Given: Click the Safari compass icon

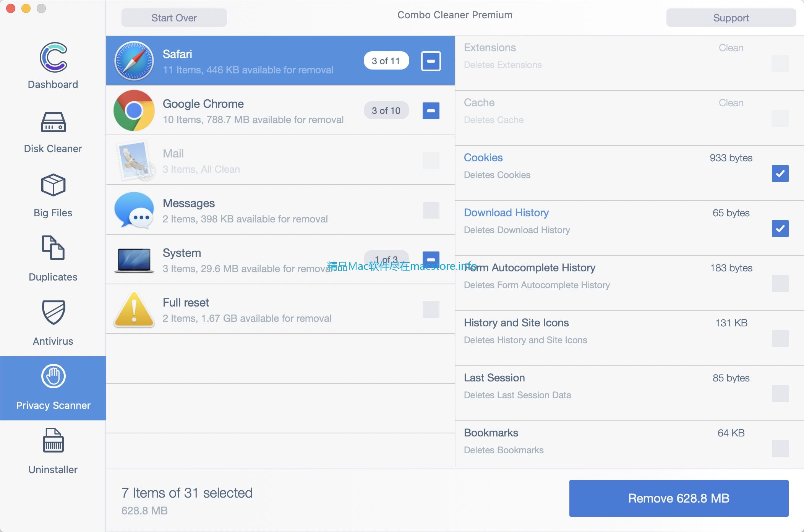Looking at the screenshot, I should point(134,61).
